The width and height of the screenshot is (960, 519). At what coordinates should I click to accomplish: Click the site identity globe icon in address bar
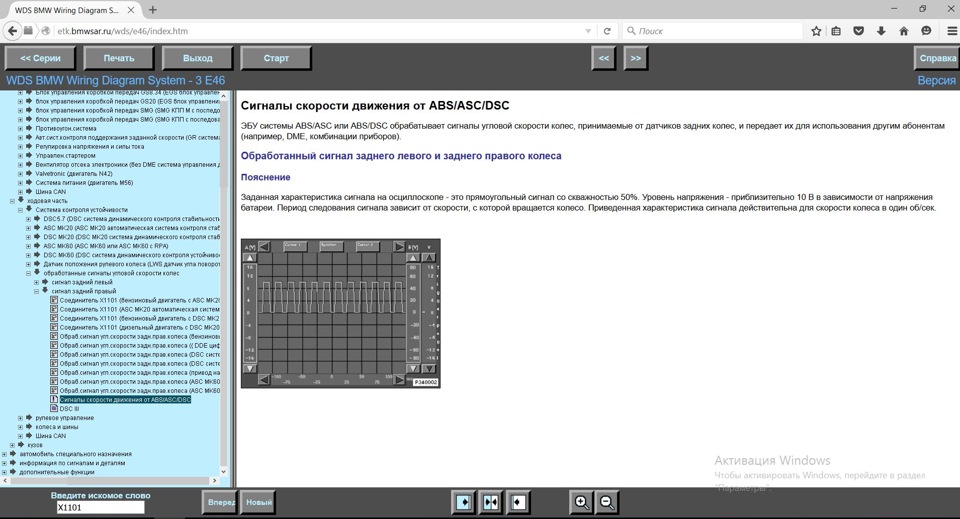pos(45,31)
